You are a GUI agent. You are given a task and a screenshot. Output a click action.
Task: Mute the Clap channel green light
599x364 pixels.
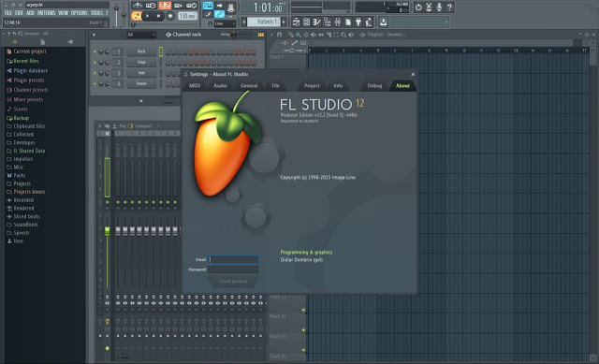click(95, 62)
